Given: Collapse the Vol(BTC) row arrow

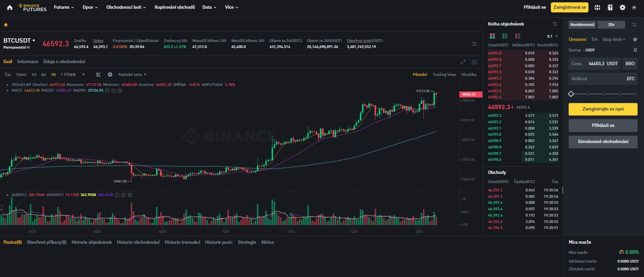Looking at the screenshot, I should click(7, 195).
